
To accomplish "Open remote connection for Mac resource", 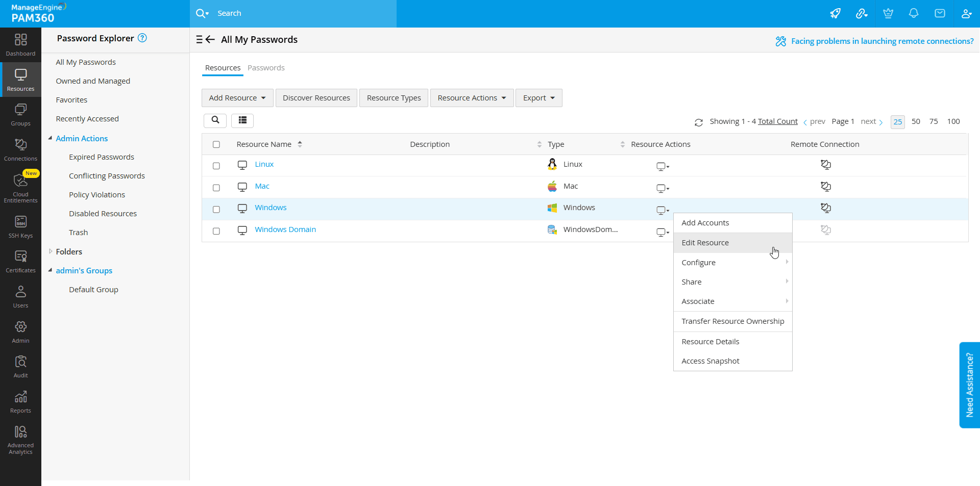I will [x=825, y=186].
